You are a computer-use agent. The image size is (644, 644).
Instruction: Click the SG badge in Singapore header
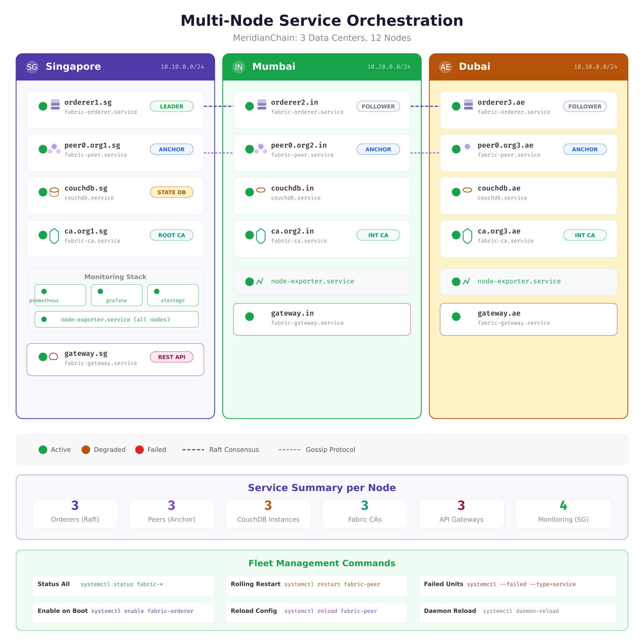coord(32,66)
